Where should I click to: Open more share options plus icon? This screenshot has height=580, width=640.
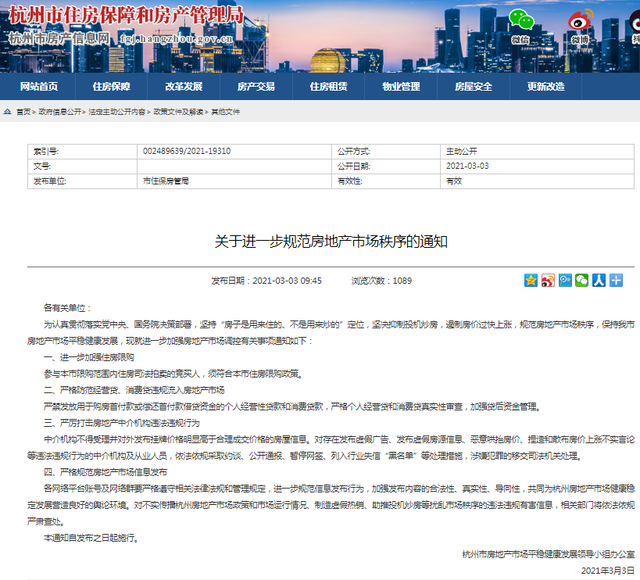616,281
